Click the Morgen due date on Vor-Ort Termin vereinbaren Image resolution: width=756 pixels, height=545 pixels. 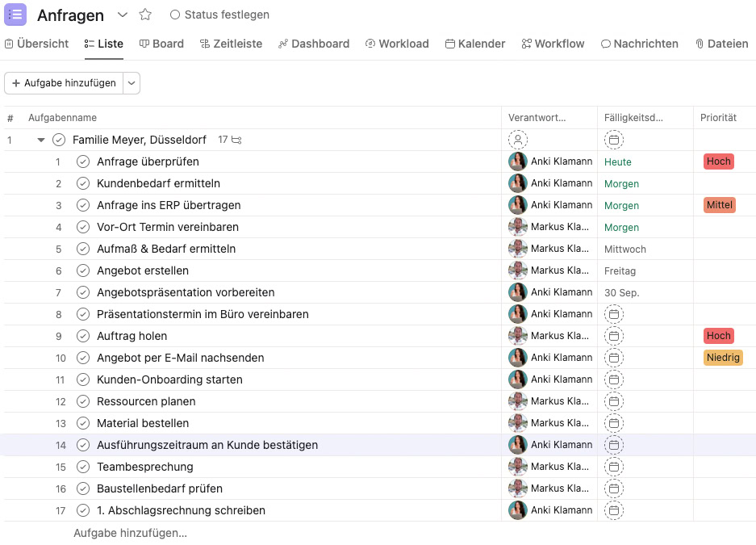[621, 227]
